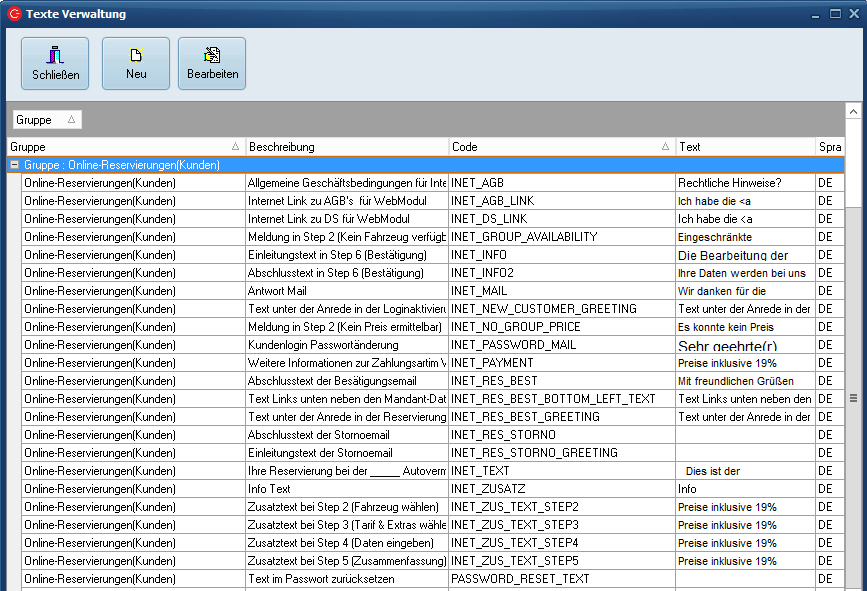Click the Gruppe grouping chip in group panel
Screen dimensions: 867x591
pyautogui.click(x=46, y=120)
